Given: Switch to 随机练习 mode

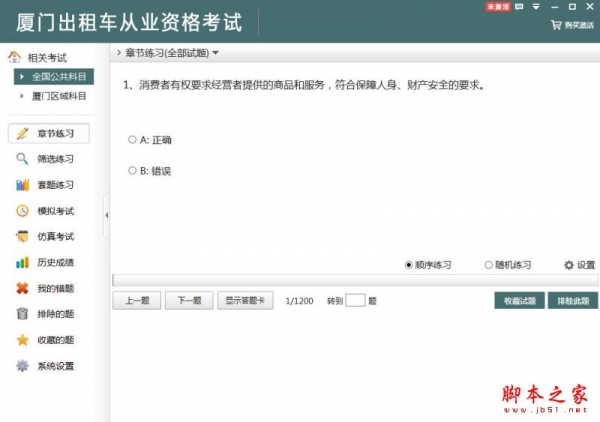Looking at the screenshot, I should tap(489, 265).
